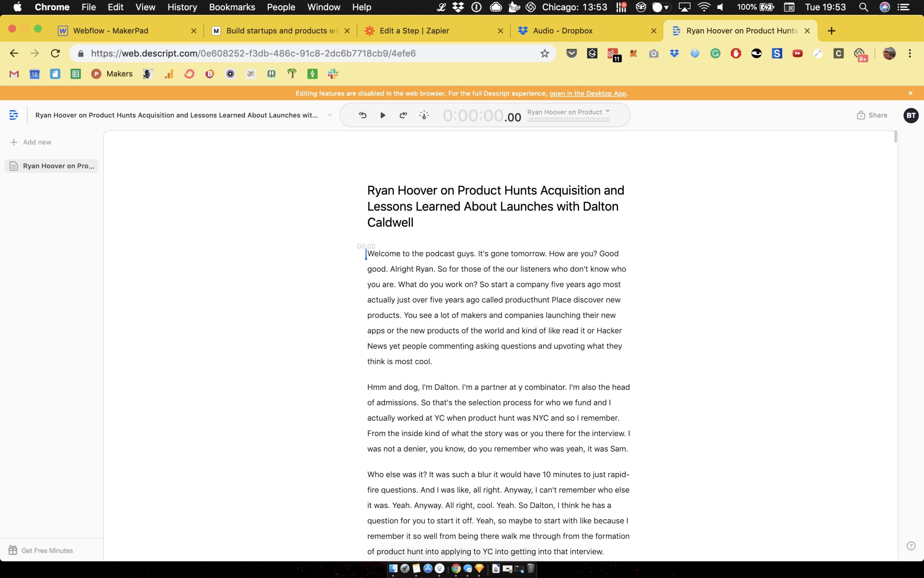Open View menu in menu bar

145,7
